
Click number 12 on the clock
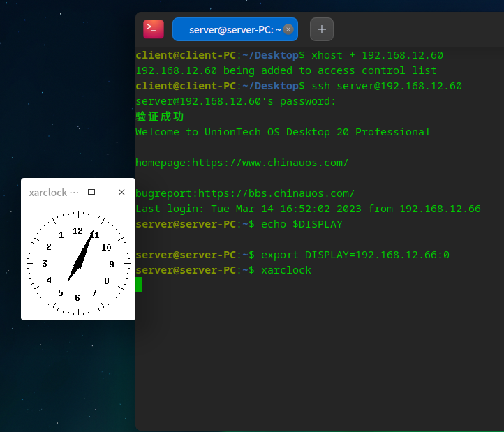(x=77, y=231)
